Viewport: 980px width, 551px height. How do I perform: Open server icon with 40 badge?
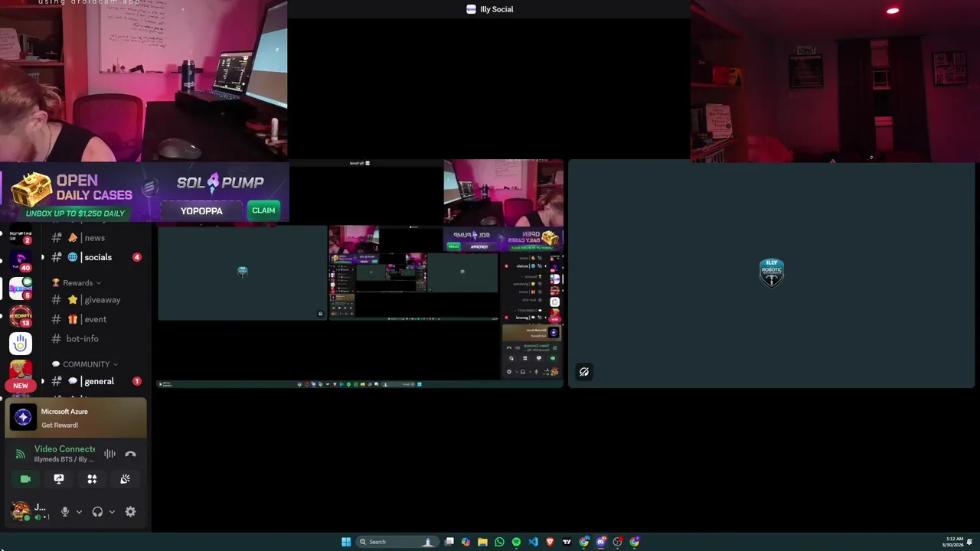click(x=21, y=260)
